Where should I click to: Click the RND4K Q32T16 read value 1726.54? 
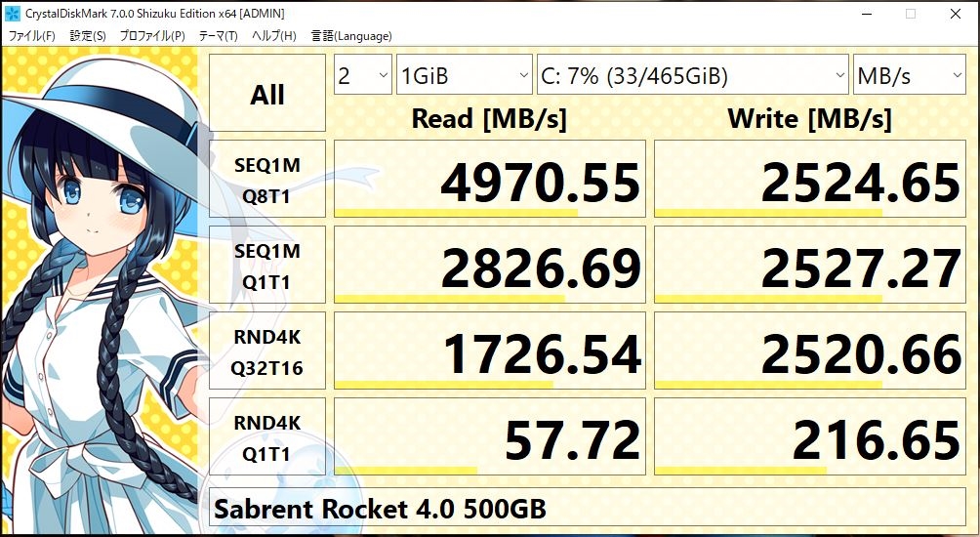click(490, 351)
